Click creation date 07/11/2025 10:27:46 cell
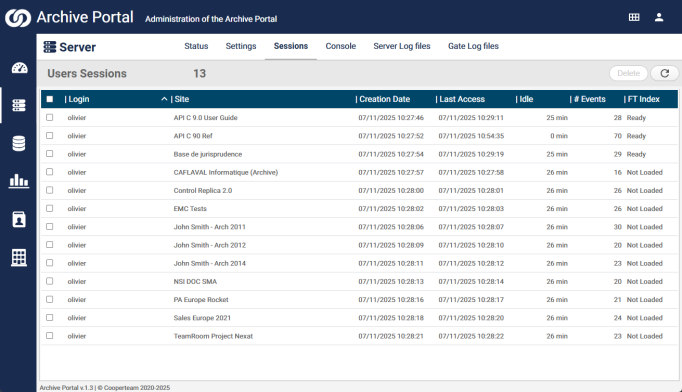682x392 pixels. [391, 117]
